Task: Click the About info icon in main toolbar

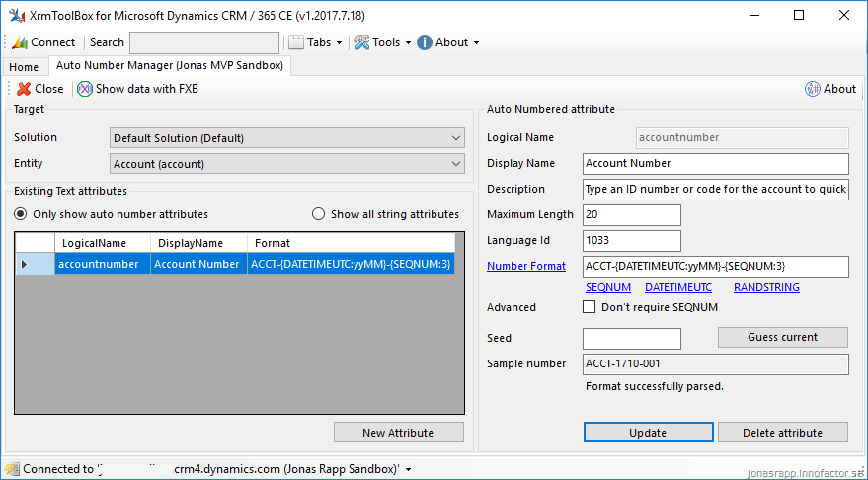Action: coord(425,42)
